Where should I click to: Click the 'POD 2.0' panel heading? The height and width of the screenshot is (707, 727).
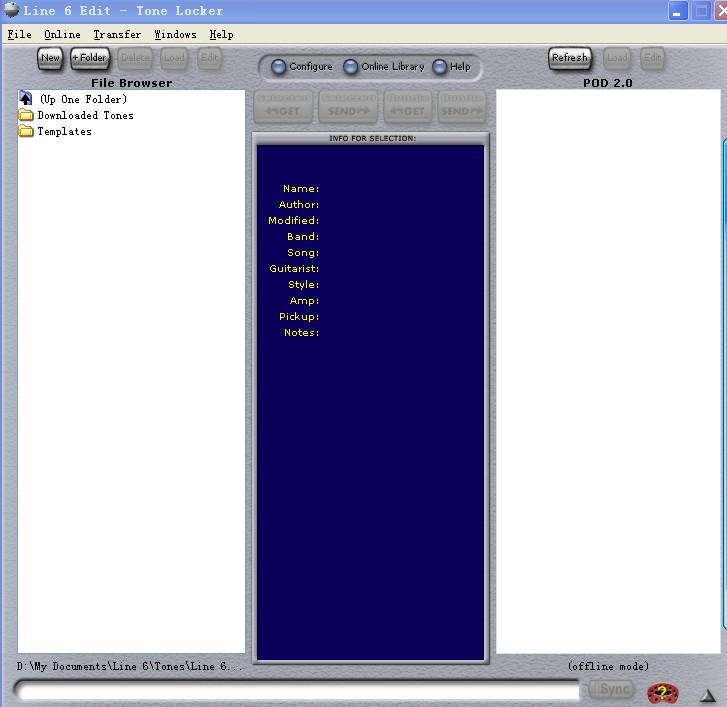[607, 83]
